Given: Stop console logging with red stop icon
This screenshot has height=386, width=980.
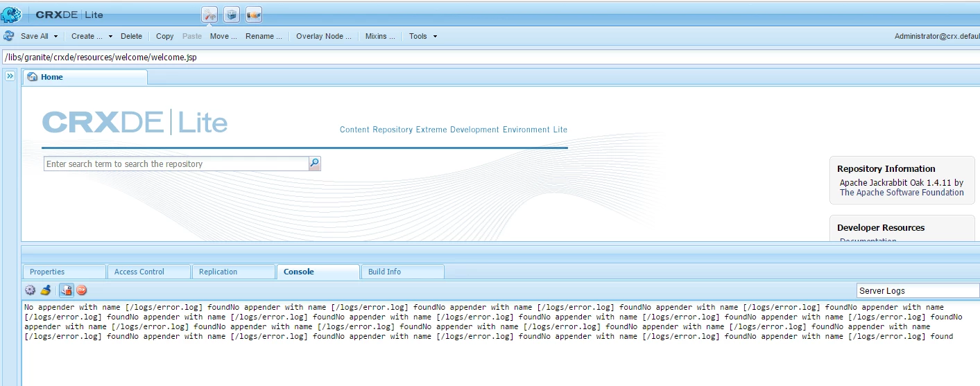Looking at the screenshot, I should click(82, 290).
